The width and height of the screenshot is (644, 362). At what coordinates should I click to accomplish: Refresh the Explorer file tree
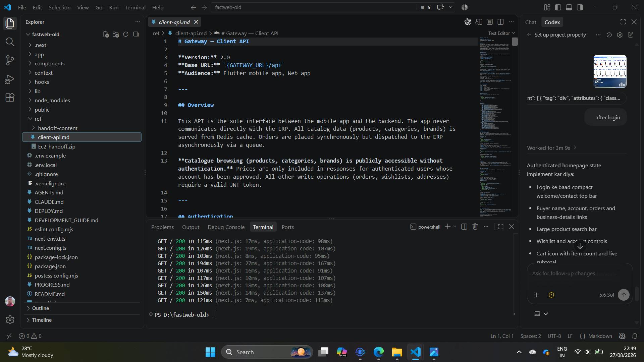[126, 34]
